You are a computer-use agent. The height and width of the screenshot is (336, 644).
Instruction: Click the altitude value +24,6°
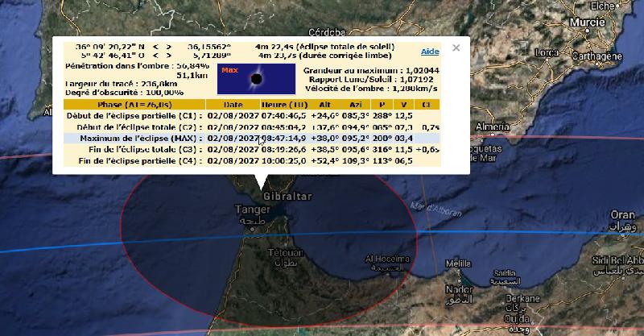[x=325, y=116]
